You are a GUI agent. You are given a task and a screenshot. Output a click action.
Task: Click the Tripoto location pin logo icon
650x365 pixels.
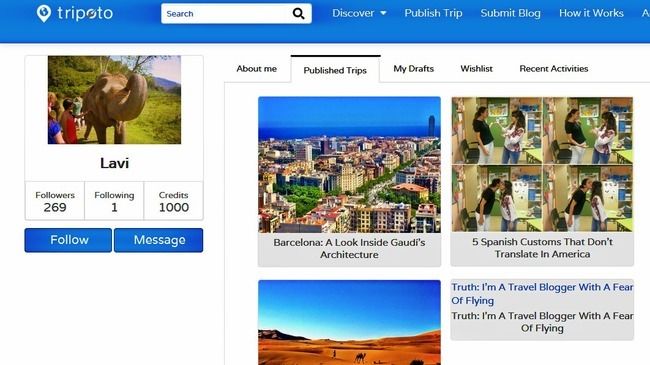pyautogui.click(x=44, y=13)
